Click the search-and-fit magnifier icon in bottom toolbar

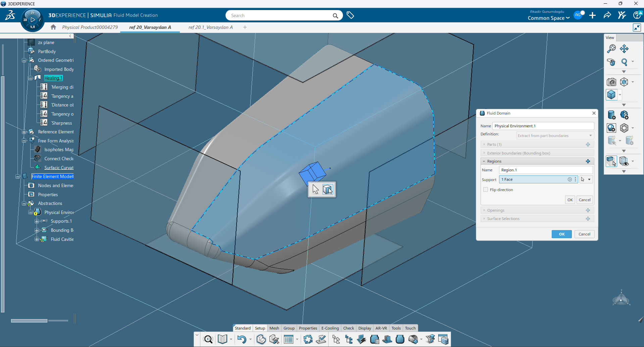pyautogui.click(x=208, y=340)
